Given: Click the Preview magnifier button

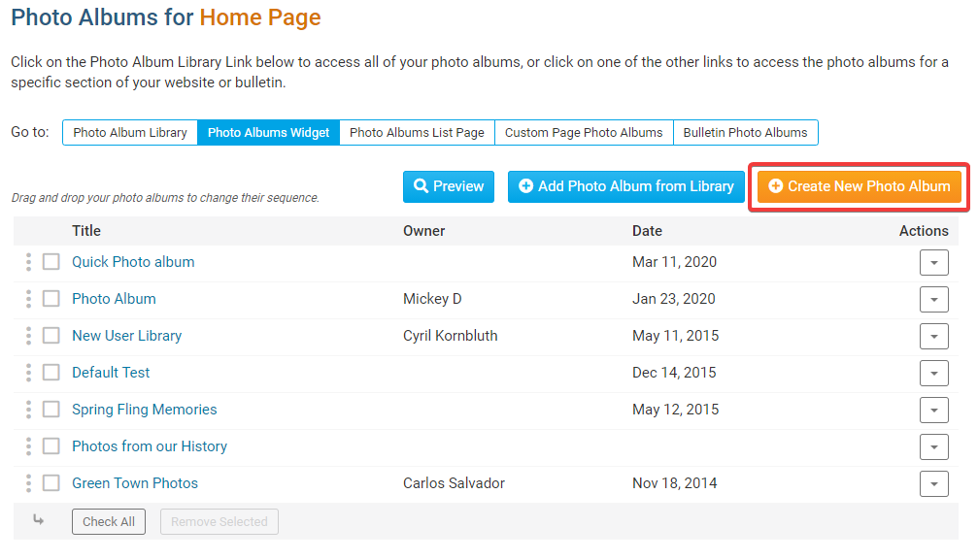Looking at the screenshot, I should (449, 186).
